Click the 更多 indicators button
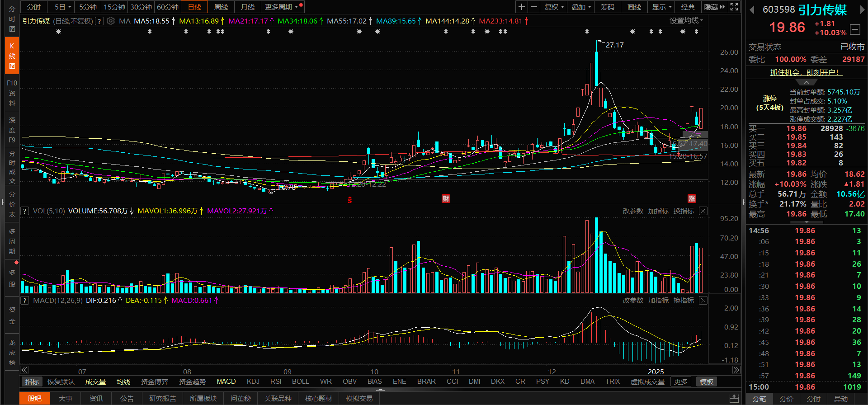This screenshot has width=868, height=405. tap(680, 381)
